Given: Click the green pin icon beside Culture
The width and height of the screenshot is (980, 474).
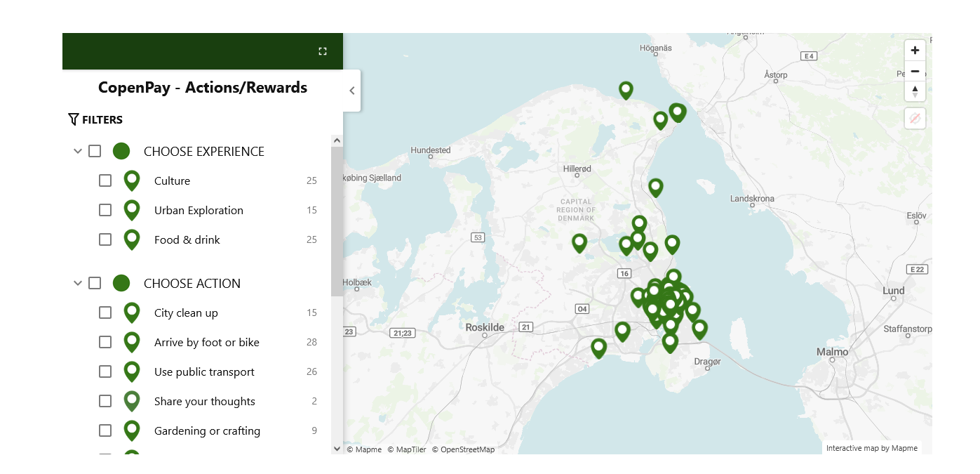Looking at the screenshot, I should (x=132, y=180).
